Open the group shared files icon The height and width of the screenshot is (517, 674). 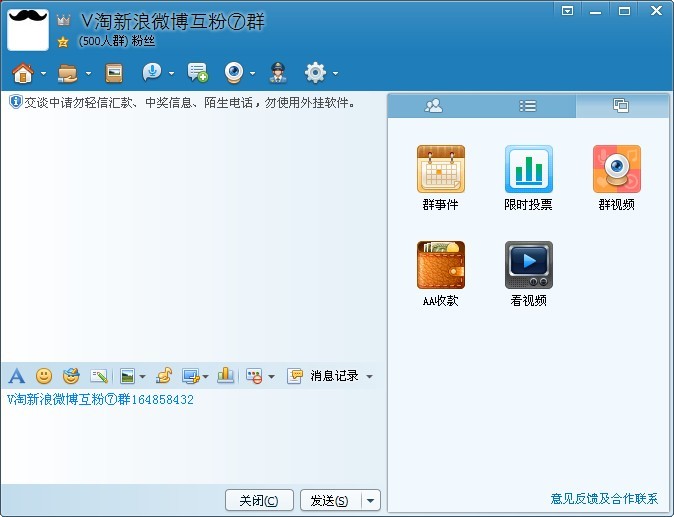[x=67, y=73]
